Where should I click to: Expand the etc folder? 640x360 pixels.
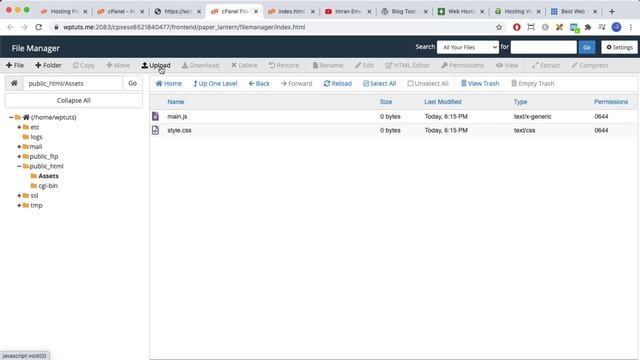[19, 127]
